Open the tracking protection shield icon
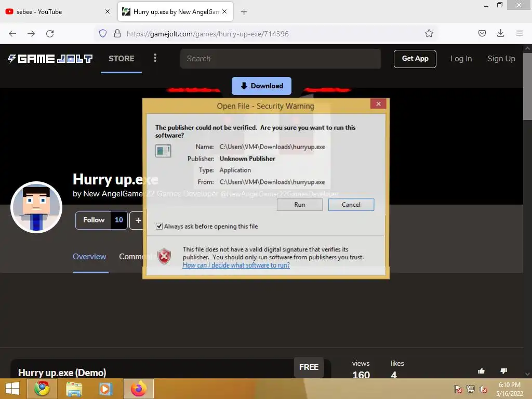 (x=103, y=33)
